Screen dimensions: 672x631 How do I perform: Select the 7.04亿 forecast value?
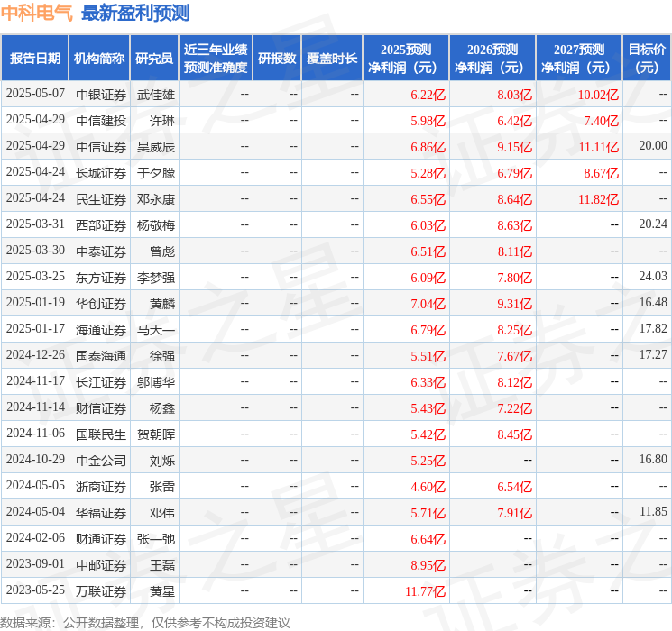tap(428, 304)
